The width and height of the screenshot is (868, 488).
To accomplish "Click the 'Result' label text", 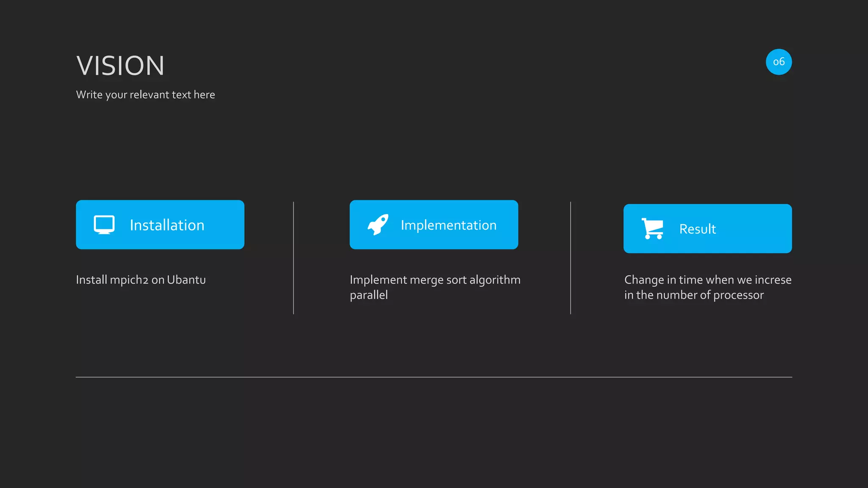I will pos(698,229).
